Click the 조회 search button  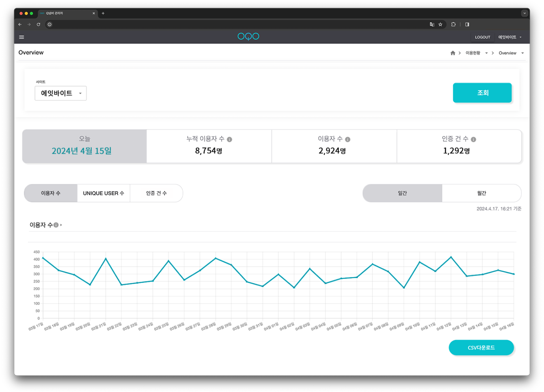point(482,93)
